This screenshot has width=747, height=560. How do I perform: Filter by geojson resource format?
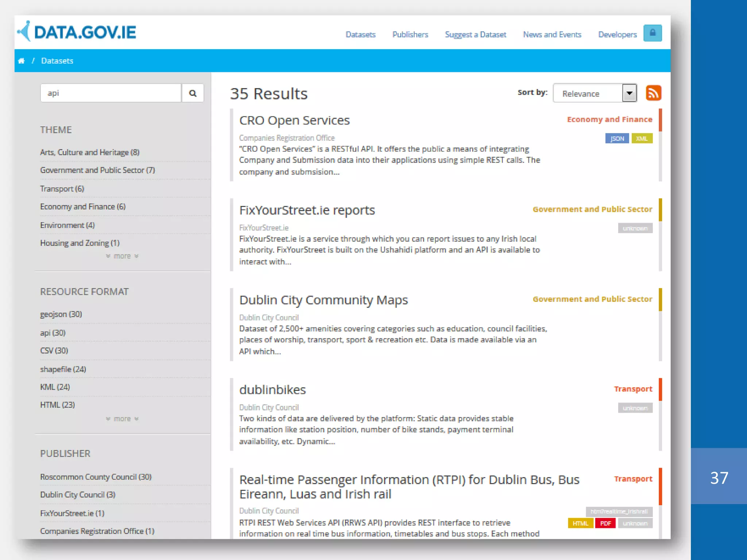point(61,314)
